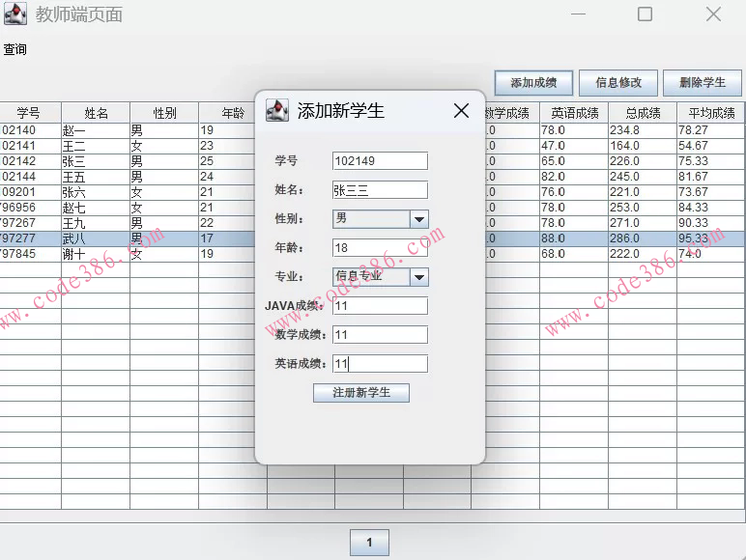
Task: Select the row for student 赵一
Action: click(372, 130)
